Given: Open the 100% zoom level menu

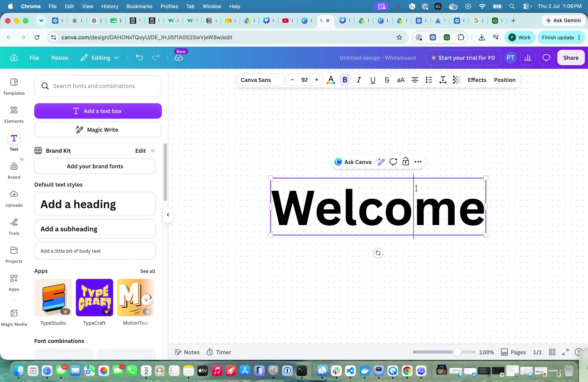Looking at the screenshot, I should (486, 352).
